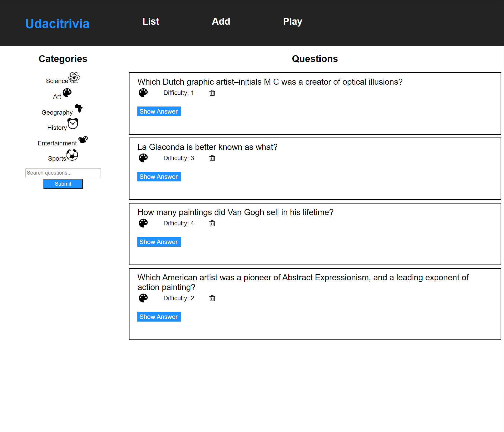Click the palette icon on the La Giaconda question
504x432 pixels.
(x=143, y=158)
